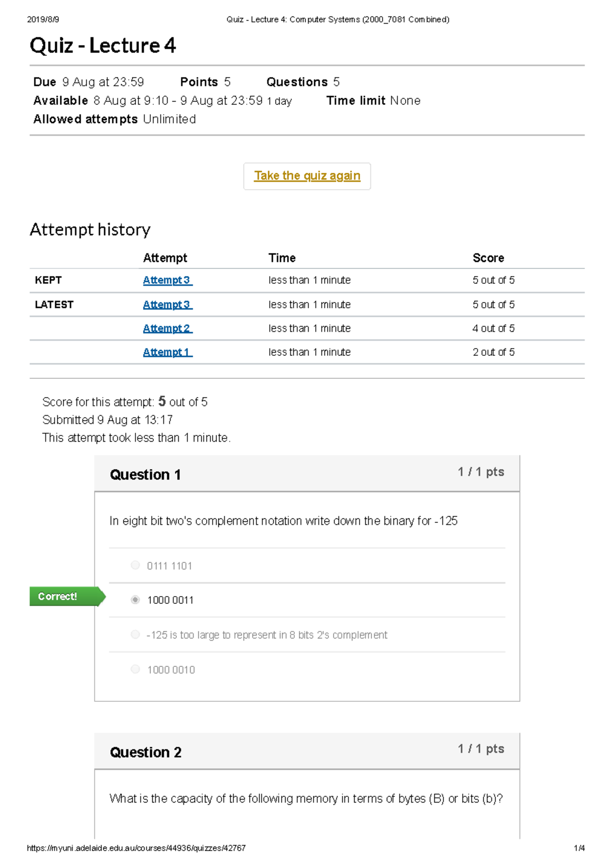
Task: Select radio option 0111 1101
Action: click(135, 565)
